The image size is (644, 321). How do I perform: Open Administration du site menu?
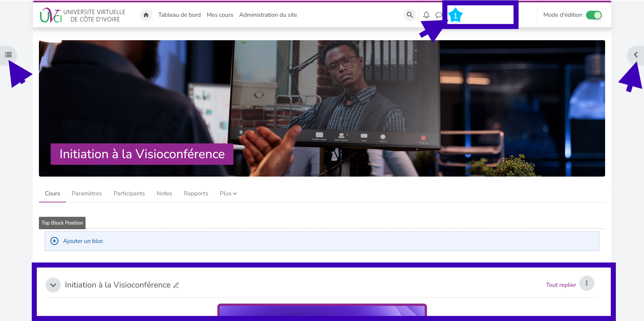[x=268, y=15]
